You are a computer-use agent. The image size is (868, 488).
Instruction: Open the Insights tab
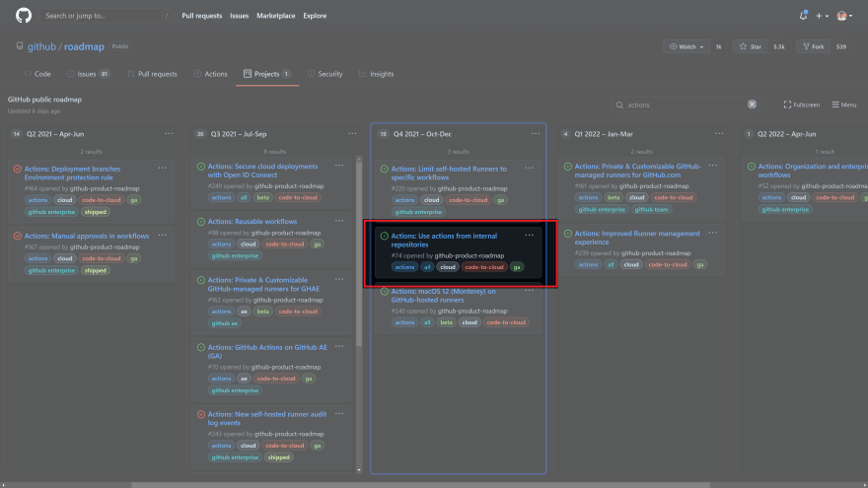coord(377,74)
